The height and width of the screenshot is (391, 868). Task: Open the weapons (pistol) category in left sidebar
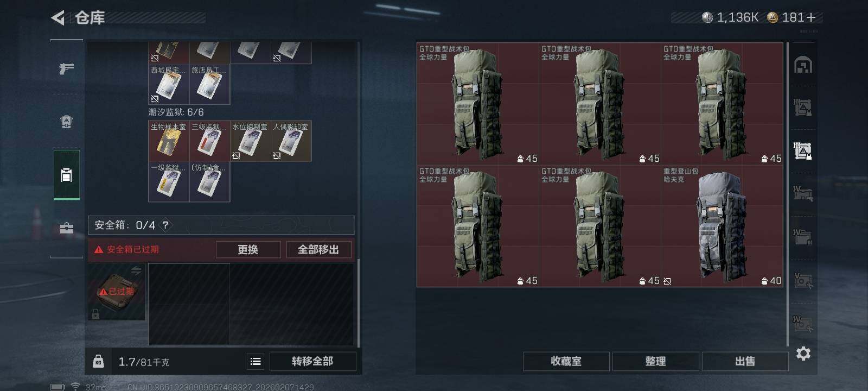pos(66,68)
